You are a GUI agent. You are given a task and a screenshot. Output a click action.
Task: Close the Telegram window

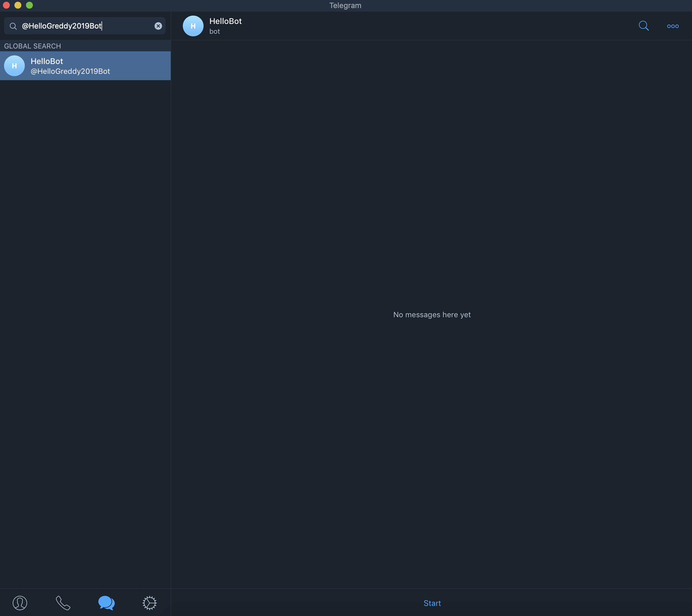(6, 5)
